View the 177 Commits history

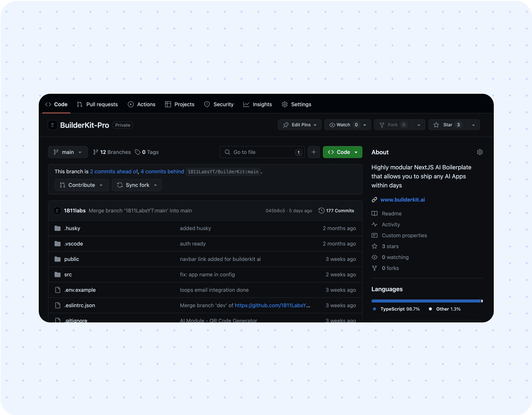(x=336, y=211)
